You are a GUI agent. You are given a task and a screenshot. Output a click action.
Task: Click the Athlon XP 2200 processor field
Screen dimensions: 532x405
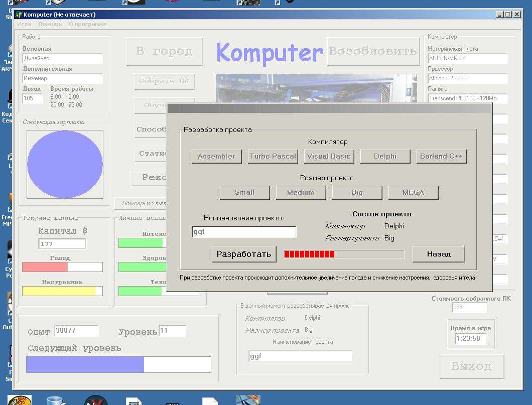tap(467, 78)
